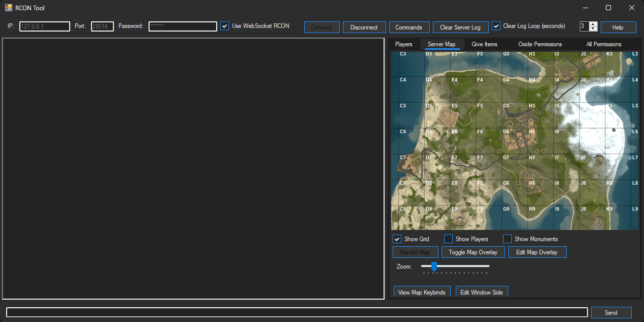Click the RCON Tool app icon
This screenshot has width=644, height=322.
(x=9, y=8)
